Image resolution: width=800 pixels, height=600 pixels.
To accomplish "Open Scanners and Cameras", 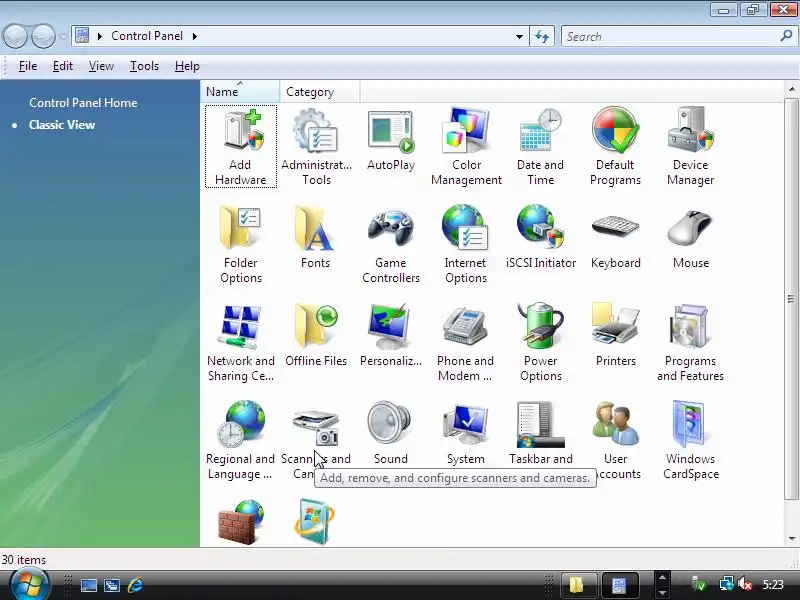I will (x=316, y=429).
